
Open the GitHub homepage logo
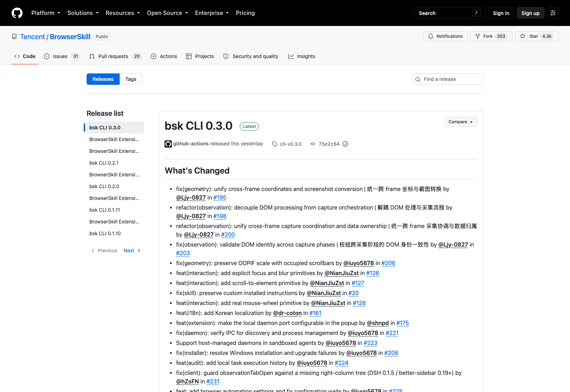[17, 13]
